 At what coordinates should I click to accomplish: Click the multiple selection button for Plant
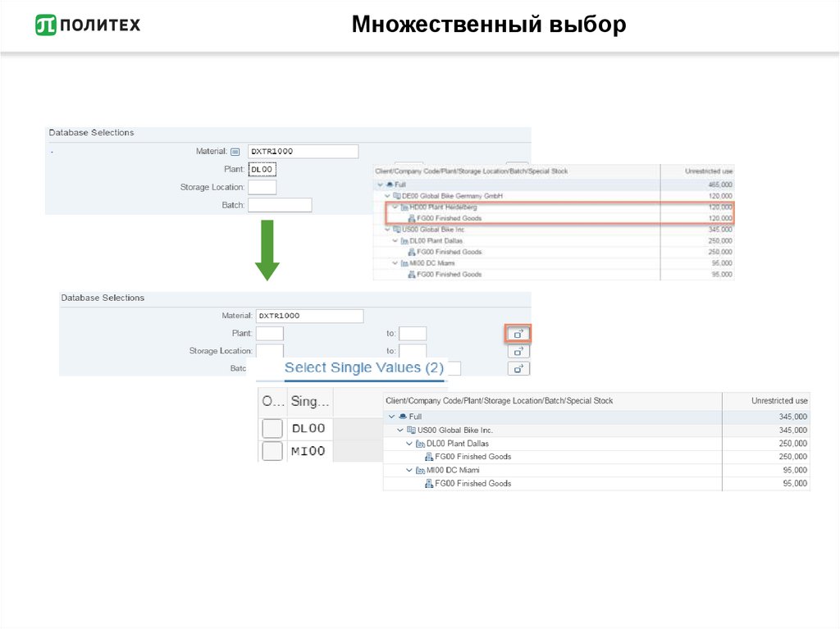point(518,334)
